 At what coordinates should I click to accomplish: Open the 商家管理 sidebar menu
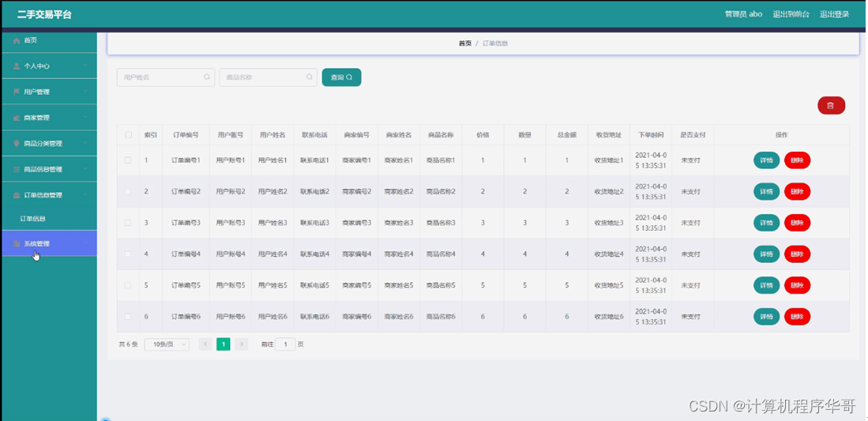[x=49, y=118]
